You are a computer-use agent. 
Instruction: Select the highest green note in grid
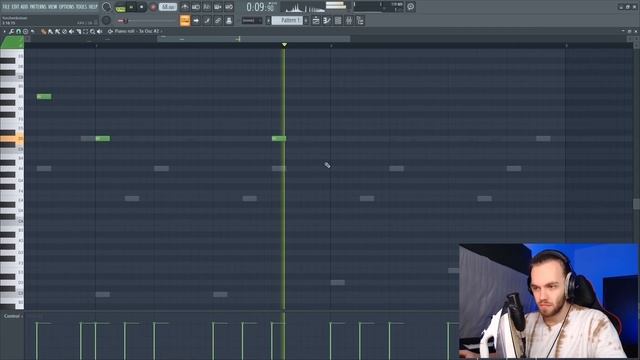[44, 96]
